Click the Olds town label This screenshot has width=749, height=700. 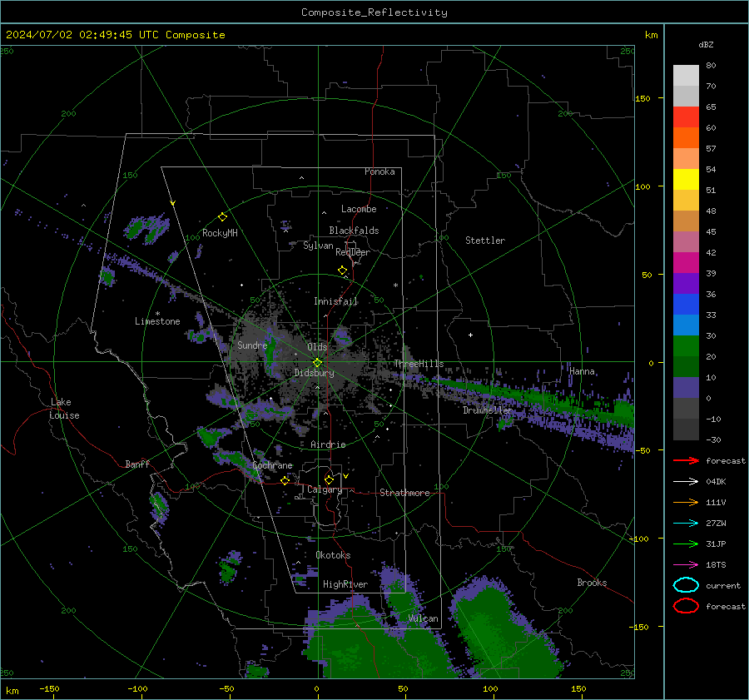(x=317, y=347)
